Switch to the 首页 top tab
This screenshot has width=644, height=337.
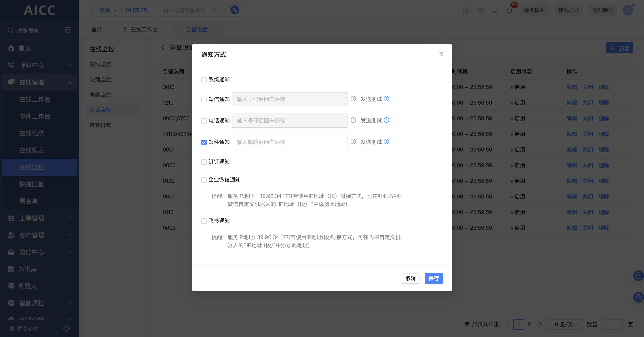click(x=97, y=29)
